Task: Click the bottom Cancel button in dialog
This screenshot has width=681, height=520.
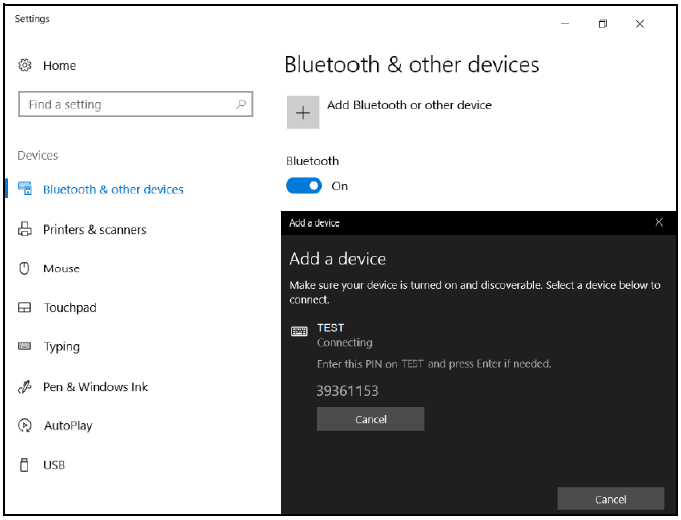Action: pyautogui.click(x=610, y=499)
